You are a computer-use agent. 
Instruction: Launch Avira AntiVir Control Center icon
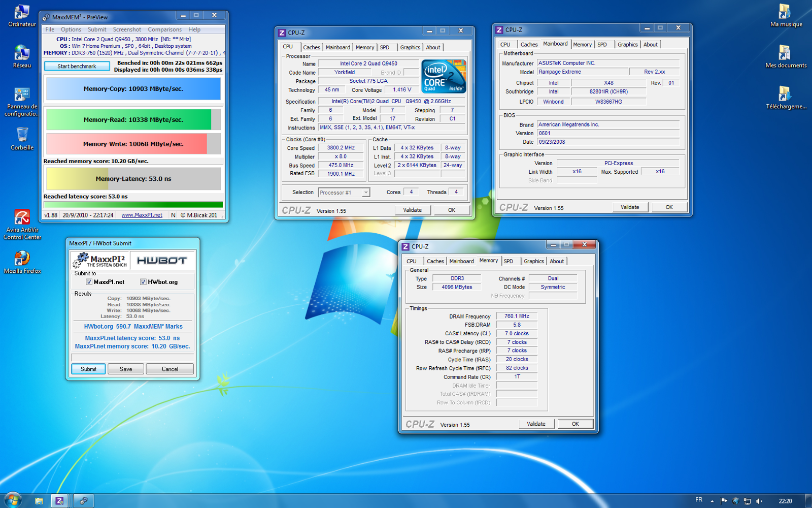point(22,225)
